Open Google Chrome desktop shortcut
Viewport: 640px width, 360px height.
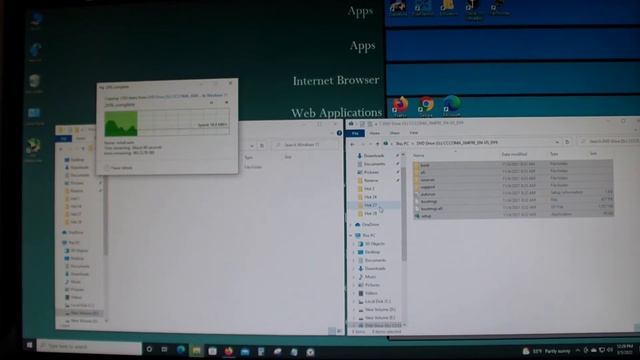click(x=426, y=107)
